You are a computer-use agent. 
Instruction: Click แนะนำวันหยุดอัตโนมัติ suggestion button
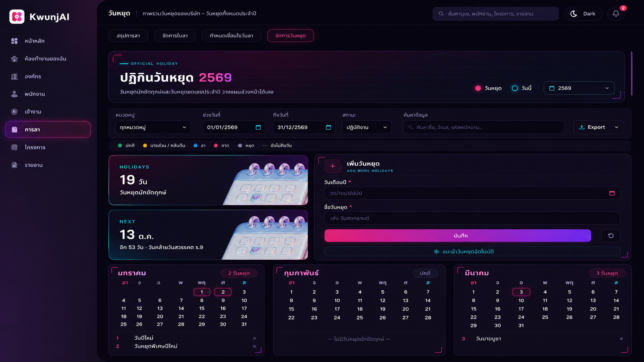point(472,252)
